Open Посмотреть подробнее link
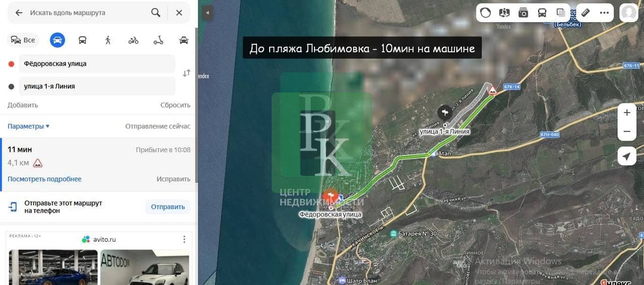 click(44, 179)
